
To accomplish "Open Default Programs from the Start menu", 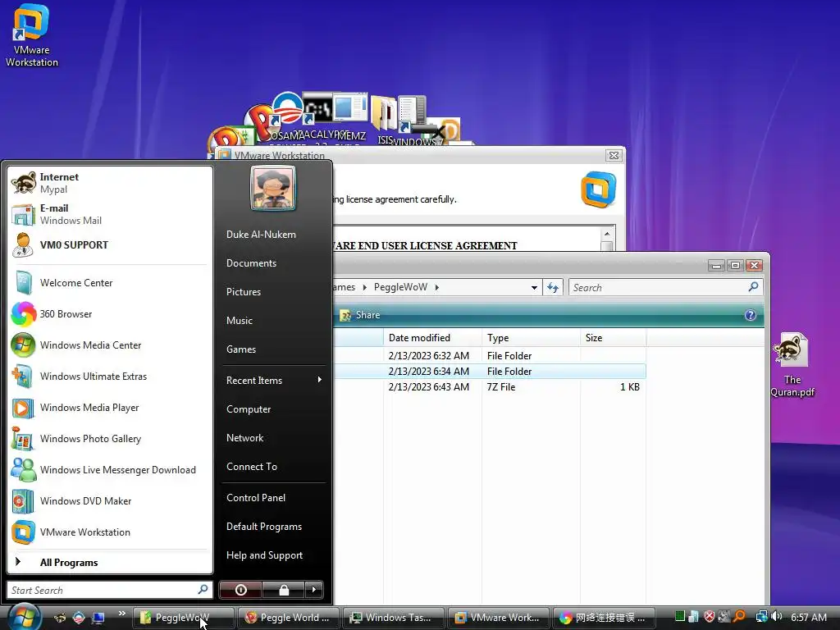I will [x=273, y=527].
